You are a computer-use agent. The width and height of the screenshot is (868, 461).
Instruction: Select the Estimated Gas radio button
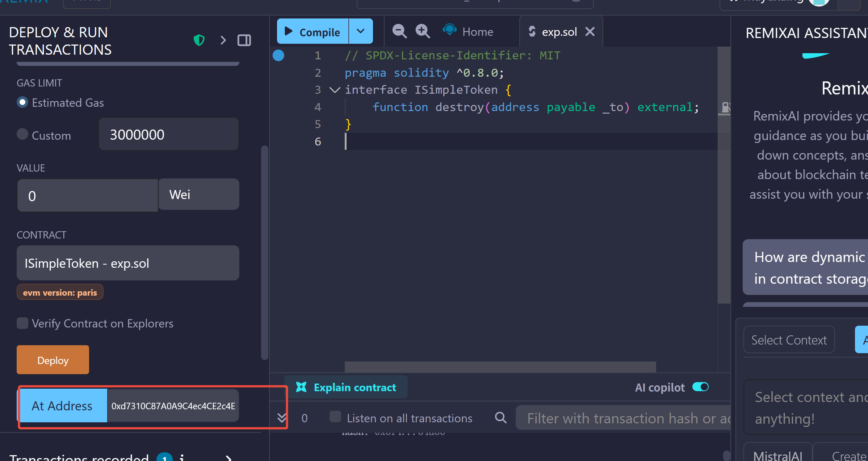pyautogui.click(x=22, y=102)
